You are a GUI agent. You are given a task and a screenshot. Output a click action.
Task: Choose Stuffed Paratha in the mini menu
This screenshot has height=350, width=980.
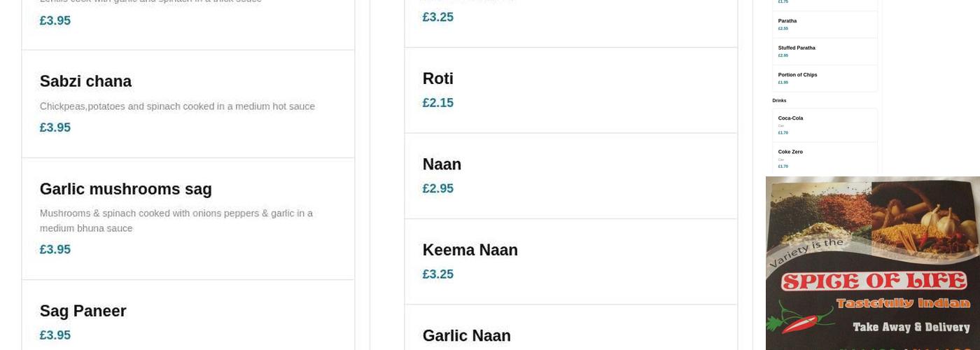(797, 48)
